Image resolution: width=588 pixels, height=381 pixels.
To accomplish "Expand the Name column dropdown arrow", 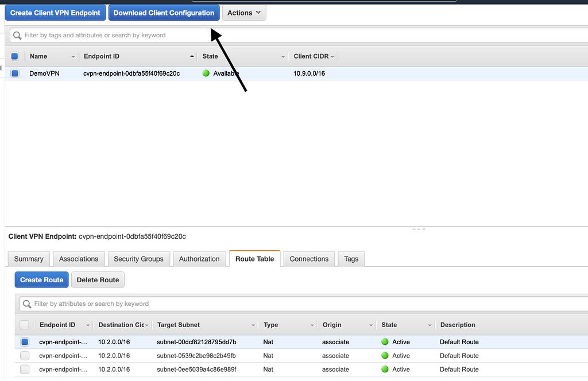I will coord(73,57).
